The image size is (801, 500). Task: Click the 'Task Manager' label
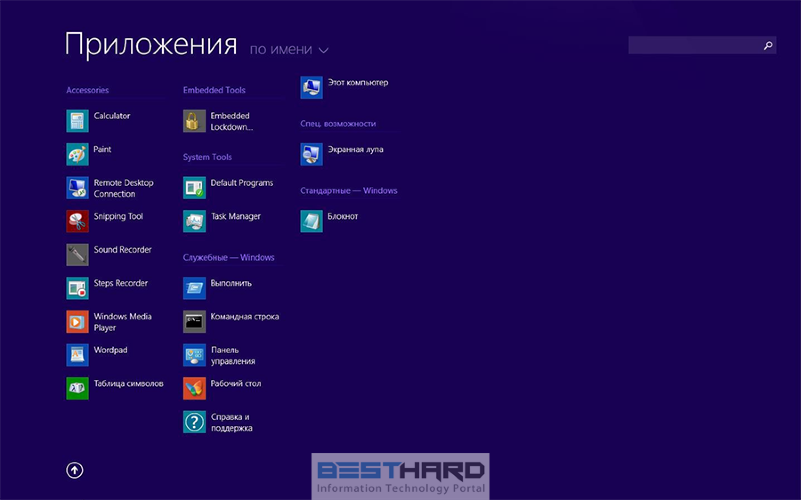click(x=235, y=217)
